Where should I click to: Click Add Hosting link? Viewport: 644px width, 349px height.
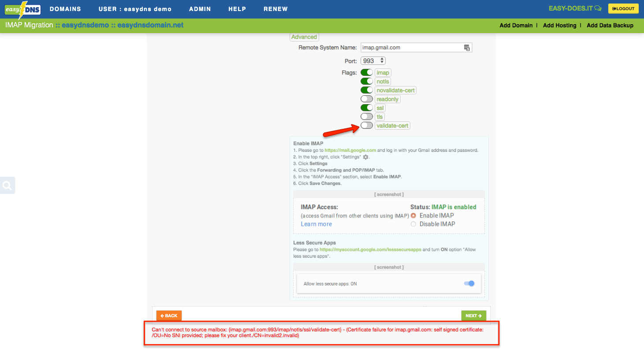(x=560, y=26)
